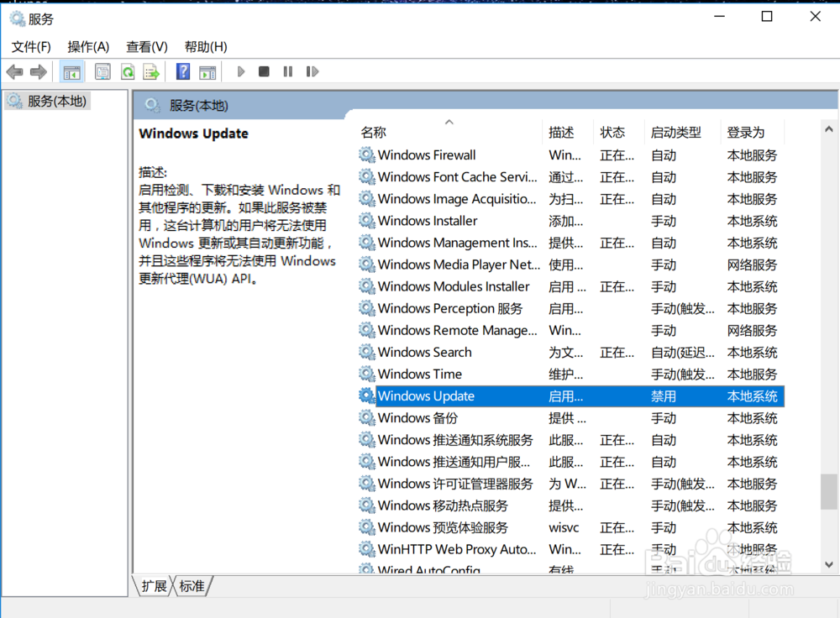
Task: Click the 自动(延迟... startup type of Windows Search
Action: pyautogui.click(x=682, y=353)
